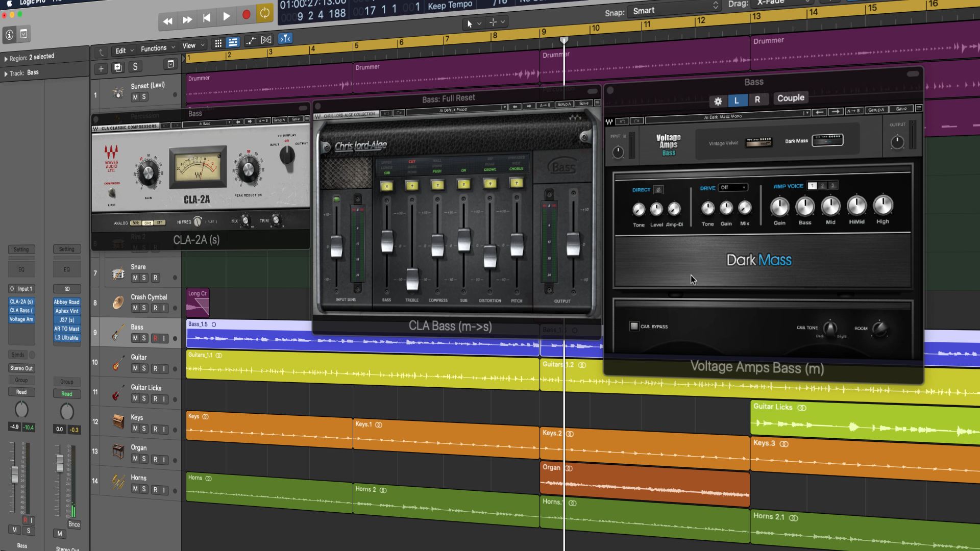Viewport: 980px width, 551px height.
Task: Solo the Snare track
Action: click(144, 278)
